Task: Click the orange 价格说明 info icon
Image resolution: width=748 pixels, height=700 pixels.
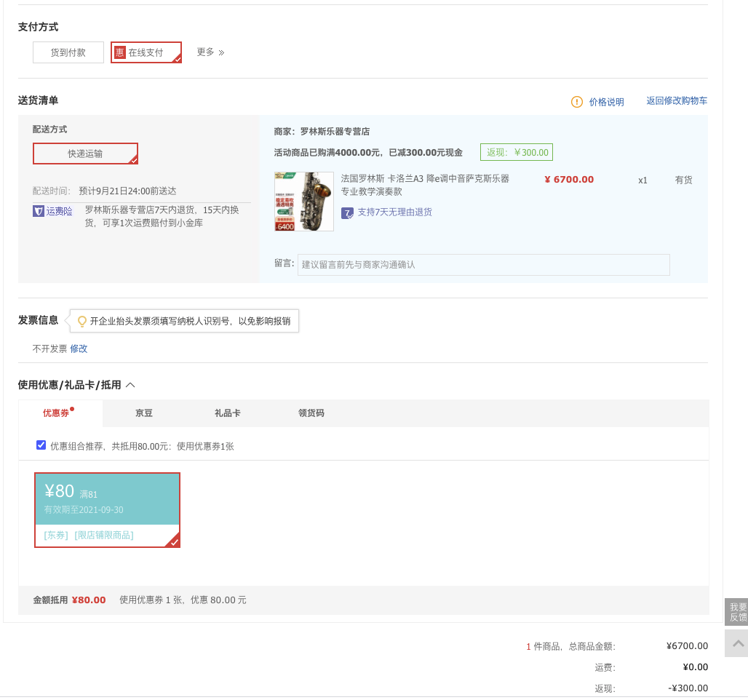Action: tap(577, 102)
